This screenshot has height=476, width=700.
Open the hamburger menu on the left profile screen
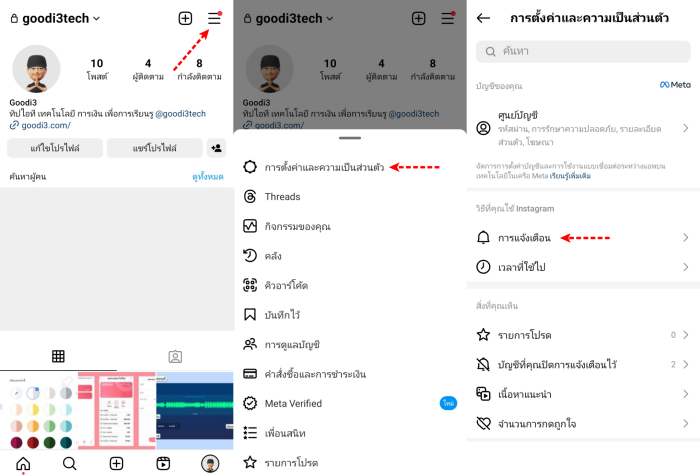click(214, 18)
